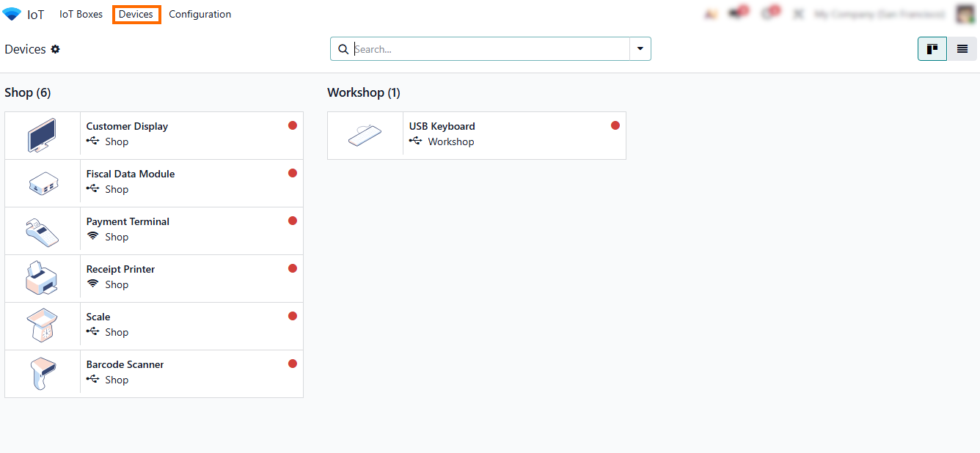Image resolution: width=980 pixels, height=453 pixels.
Task: Focus the Search input field
Action: 490,49
